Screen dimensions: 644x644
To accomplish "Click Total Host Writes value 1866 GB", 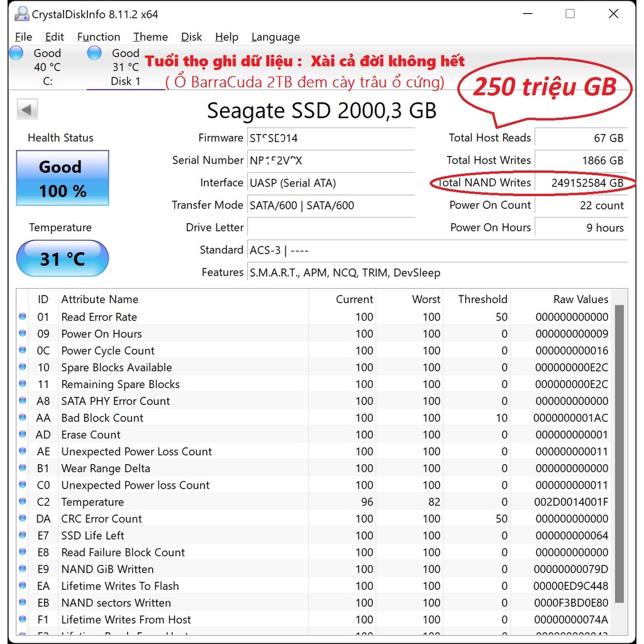I will click(x=581, y=160).
